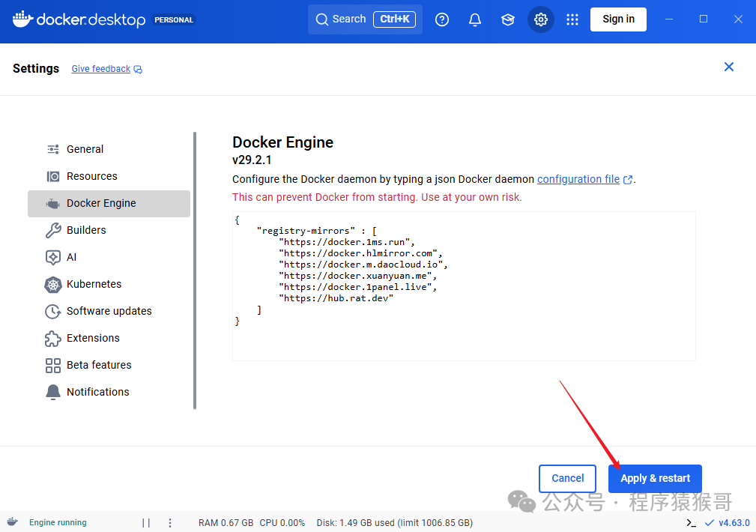Click the Give feedback link
The image size is (756, 532).
click(101, 69)
